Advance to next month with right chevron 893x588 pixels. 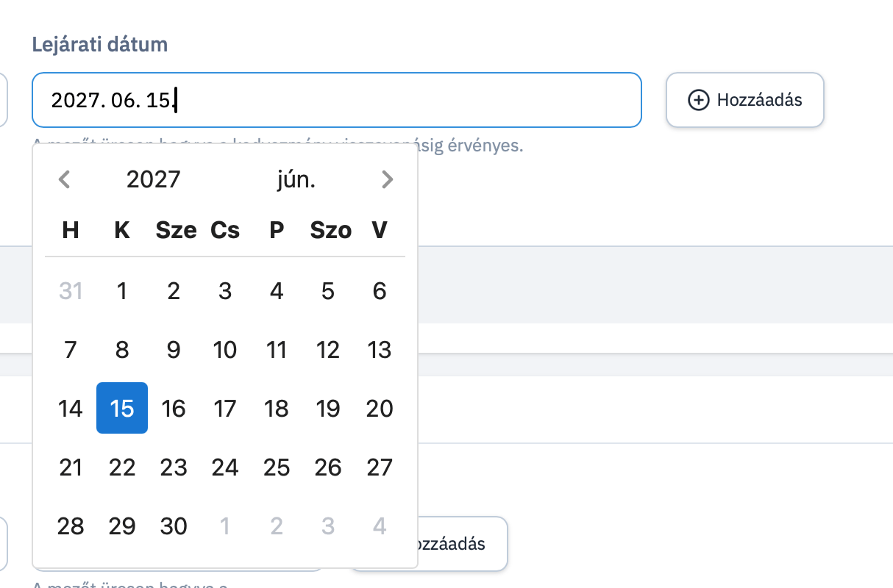click(388, 179)
